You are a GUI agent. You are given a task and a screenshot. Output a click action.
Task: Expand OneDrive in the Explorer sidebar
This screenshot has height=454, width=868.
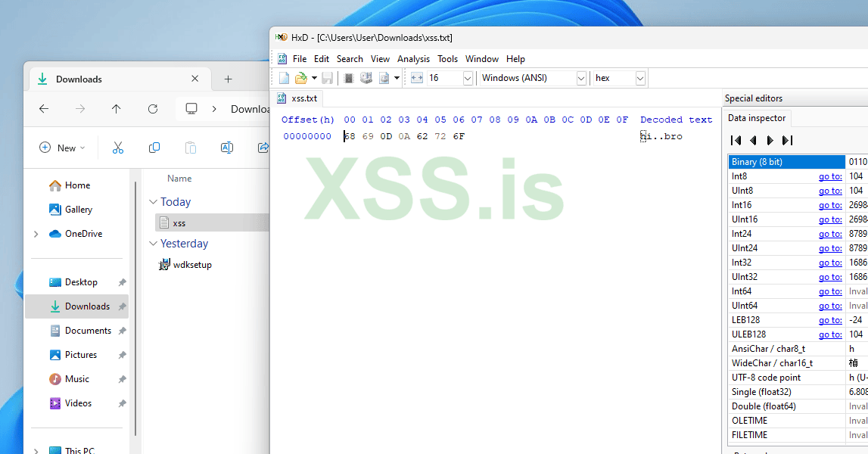point(36,235)
